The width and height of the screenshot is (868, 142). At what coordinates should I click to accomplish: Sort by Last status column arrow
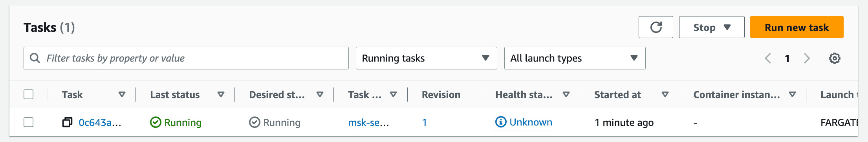[221, 95]
